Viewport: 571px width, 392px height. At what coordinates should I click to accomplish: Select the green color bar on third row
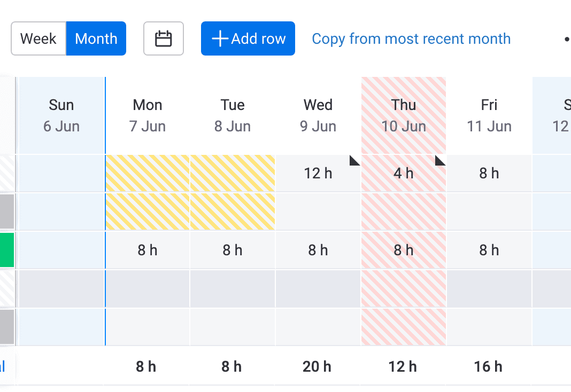[7, 250]
